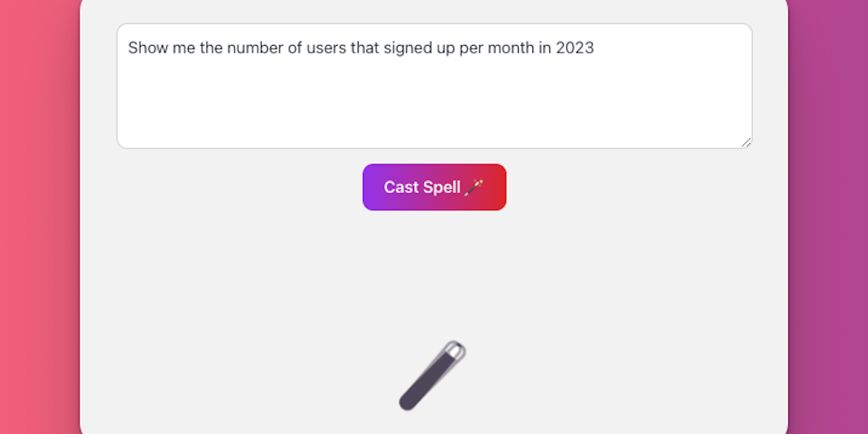Click the word "users" in the query
The width and height of the screenshot is (868, 434).
(x=327, y=48)
